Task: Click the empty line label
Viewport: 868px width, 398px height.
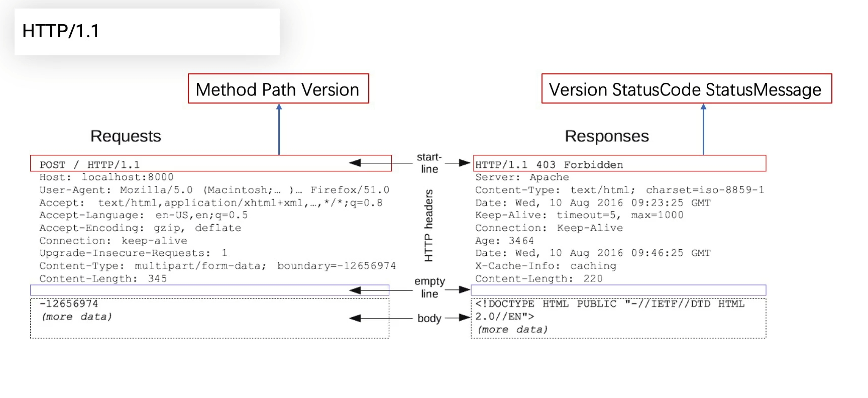Action: 429,287
